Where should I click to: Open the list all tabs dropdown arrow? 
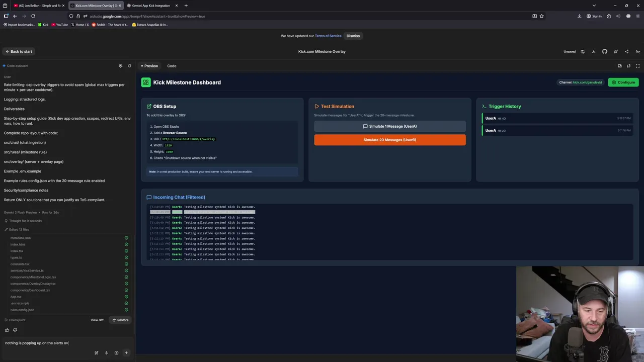point(594,6)
